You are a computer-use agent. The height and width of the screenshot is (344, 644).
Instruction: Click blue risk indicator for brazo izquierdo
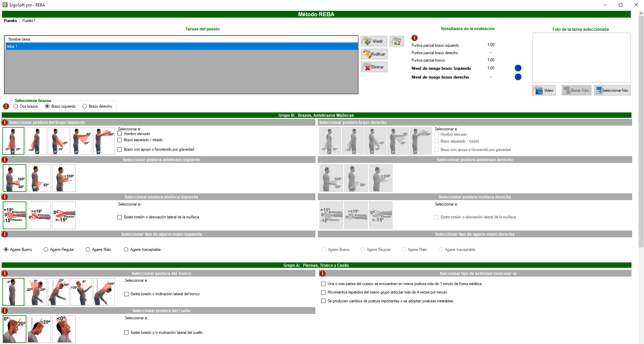point(518,68)
